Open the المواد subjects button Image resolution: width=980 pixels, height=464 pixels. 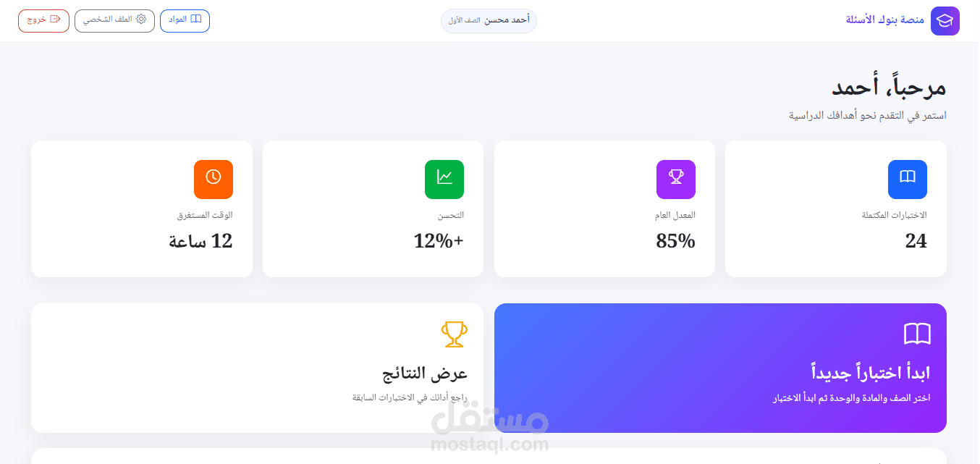click(x=185, y=20)
